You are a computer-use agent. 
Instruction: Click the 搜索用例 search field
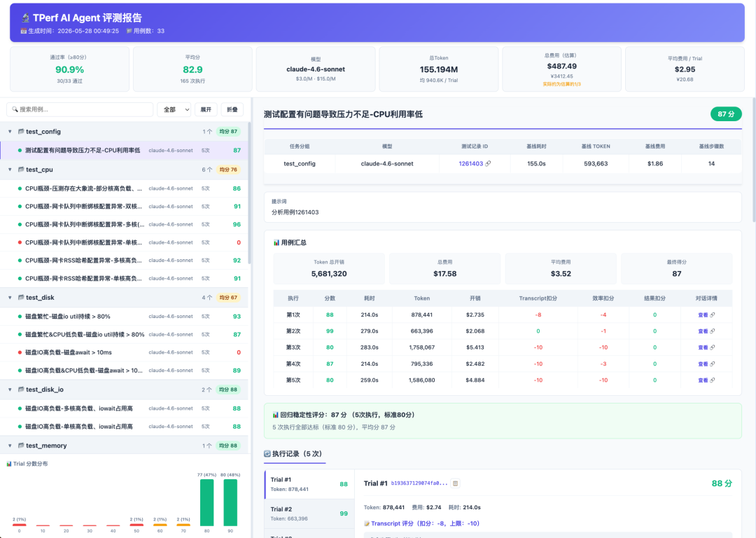coord(80,109)
